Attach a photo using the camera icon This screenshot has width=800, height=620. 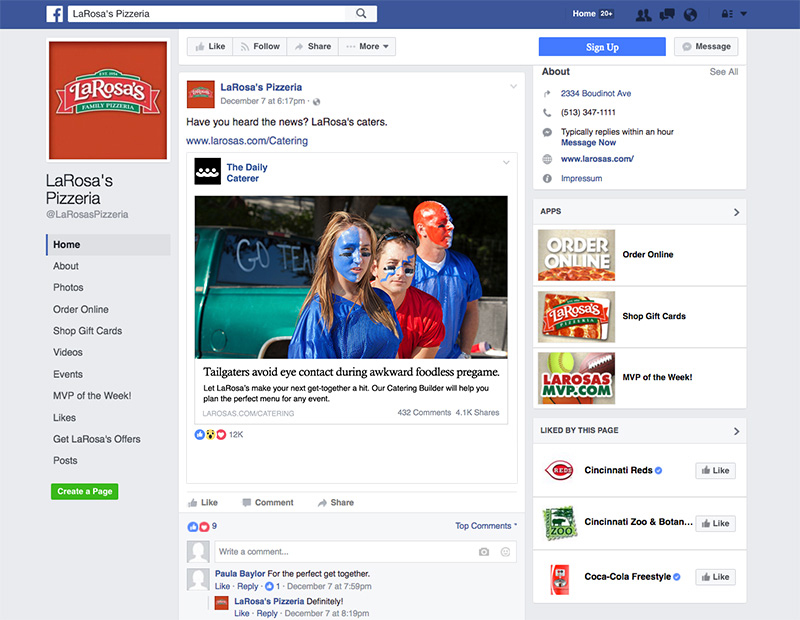[484, 552]
